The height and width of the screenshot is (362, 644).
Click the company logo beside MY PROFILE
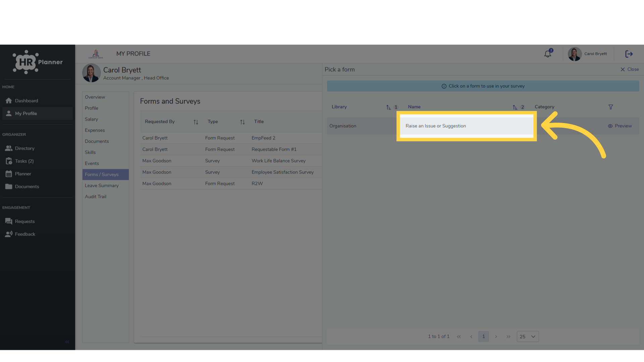96,54
